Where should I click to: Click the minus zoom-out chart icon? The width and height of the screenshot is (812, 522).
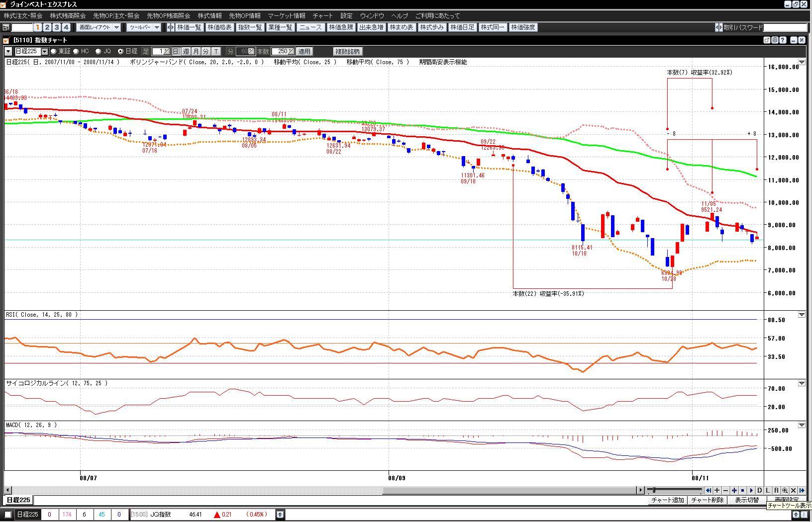pos(725,490)
